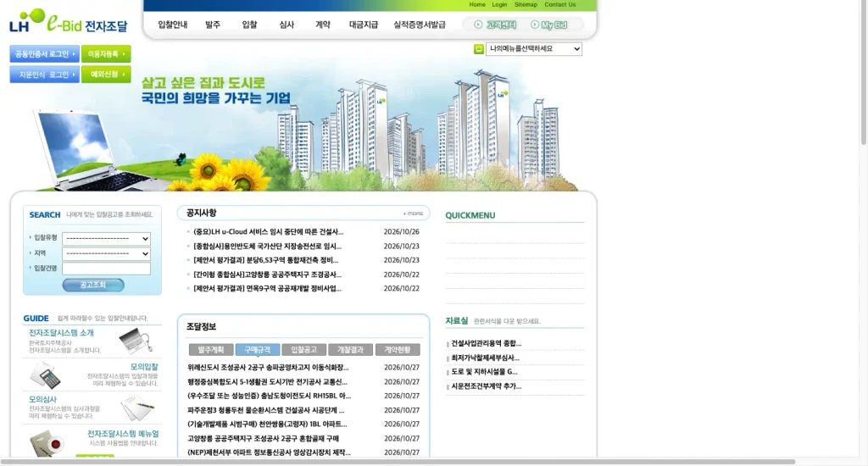Open the 계약 menu
868x466 pixels.
tap(323, 25)
